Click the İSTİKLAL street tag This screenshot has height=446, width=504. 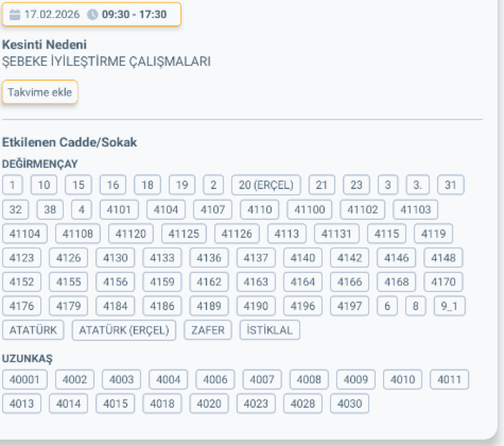269,330
